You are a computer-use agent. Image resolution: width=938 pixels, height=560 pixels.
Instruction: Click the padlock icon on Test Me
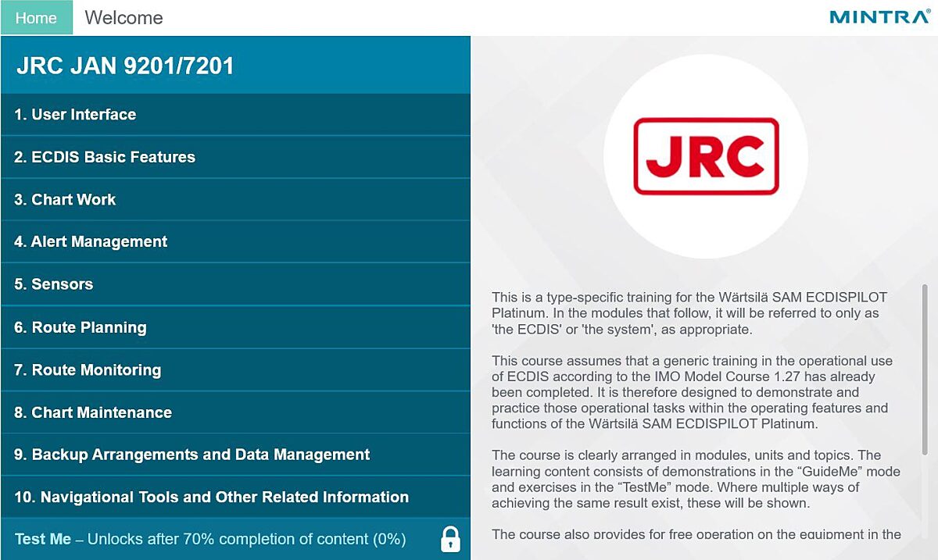point(450,539)
